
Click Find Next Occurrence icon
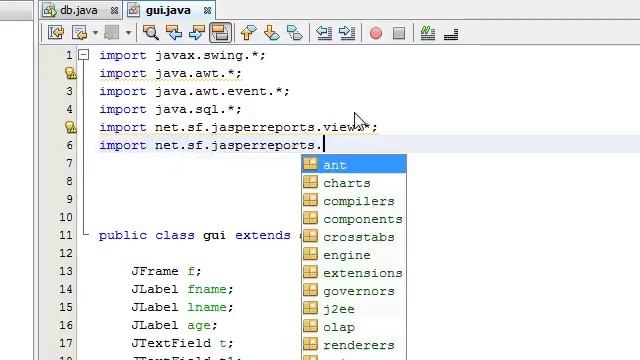tap(197, 33)
